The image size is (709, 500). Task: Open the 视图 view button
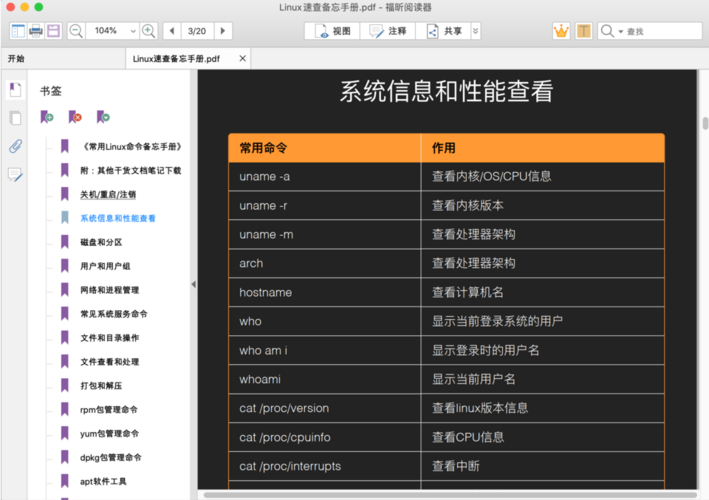pyautogui.click(x=333, y=31)
